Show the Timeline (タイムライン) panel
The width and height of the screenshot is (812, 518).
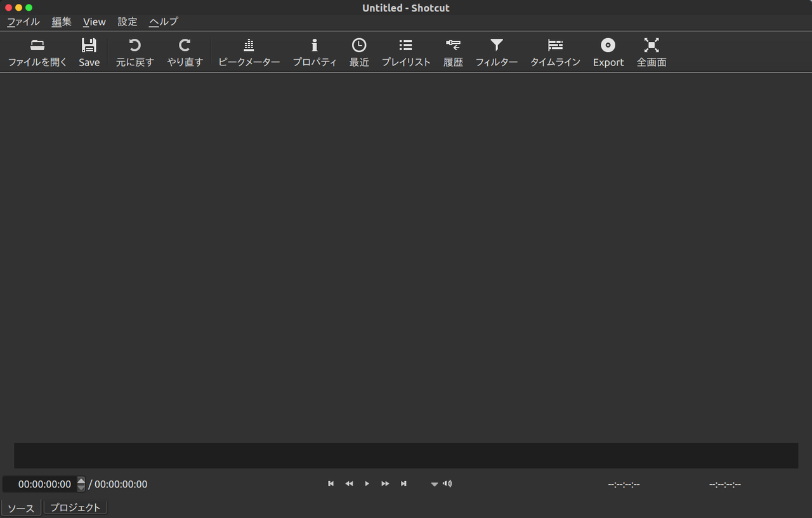(x=555, y=53)
